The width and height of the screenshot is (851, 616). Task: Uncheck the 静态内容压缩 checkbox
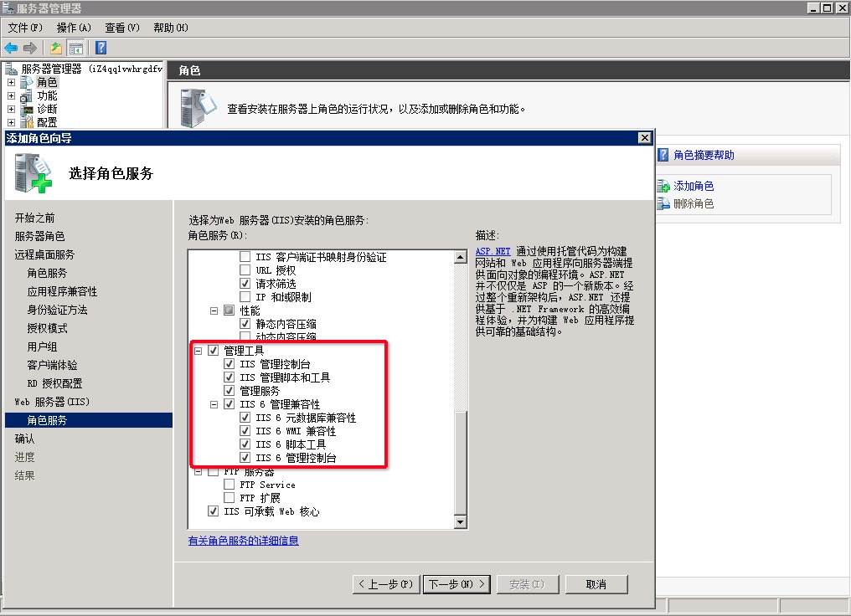(245, 324)
